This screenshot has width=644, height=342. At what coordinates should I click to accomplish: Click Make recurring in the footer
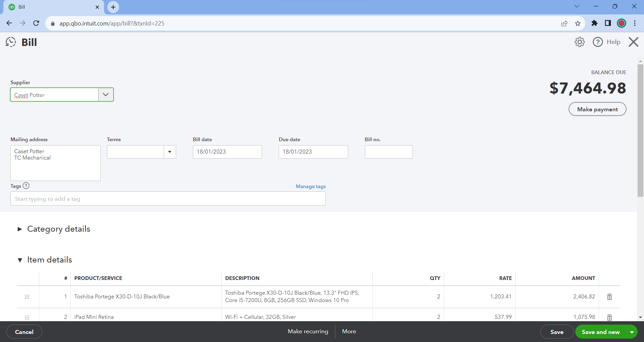(308, 331)
